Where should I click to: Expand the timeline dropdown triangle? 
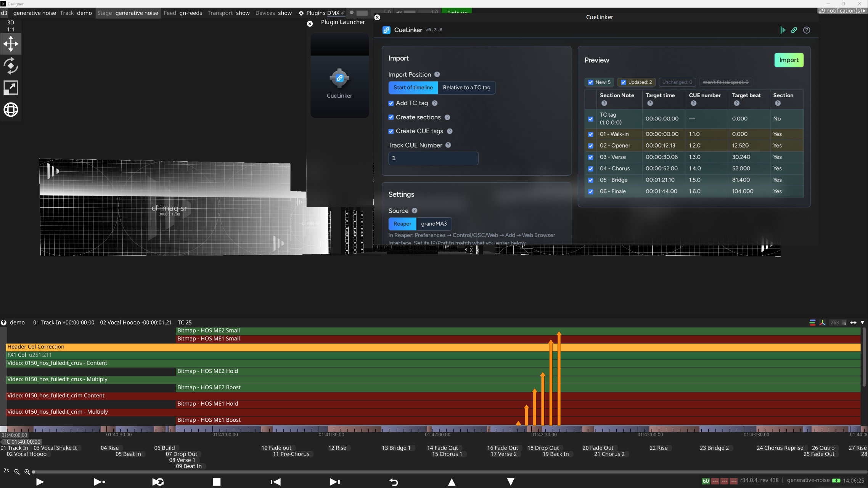click(862, 323)
